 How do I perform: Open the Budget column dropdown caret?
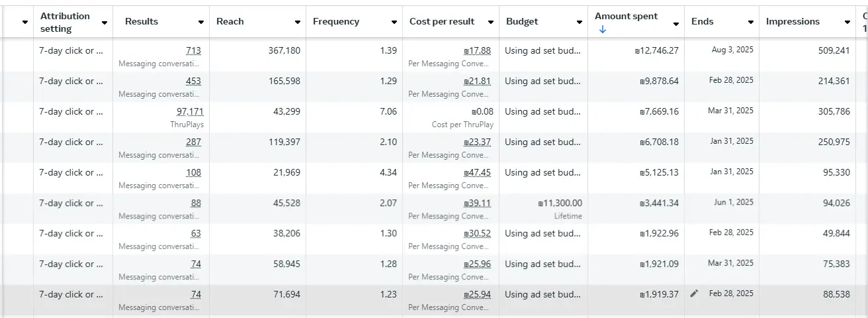580,23
